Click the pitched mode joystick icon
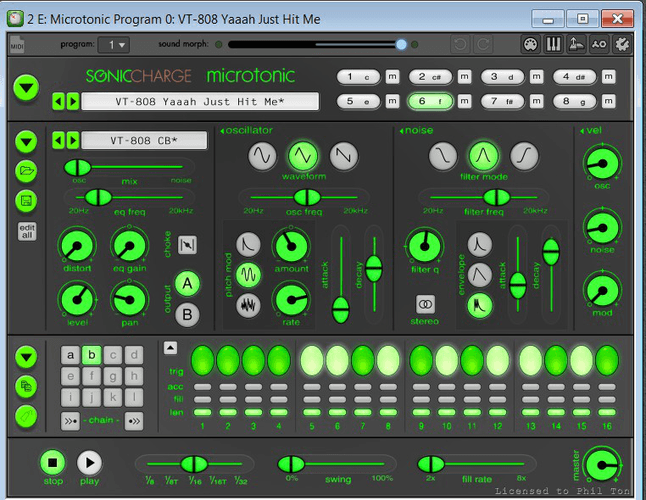 pyautogui.click(x=576, y=44)
